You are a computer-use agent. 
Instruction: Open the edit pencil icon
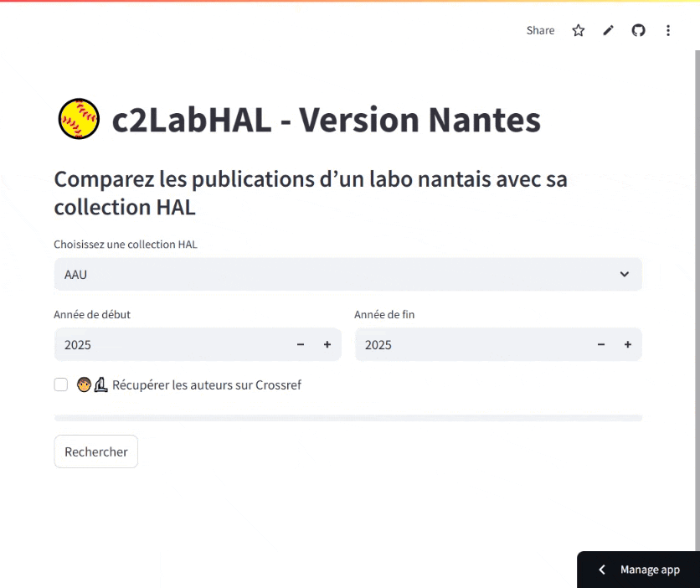608,30
